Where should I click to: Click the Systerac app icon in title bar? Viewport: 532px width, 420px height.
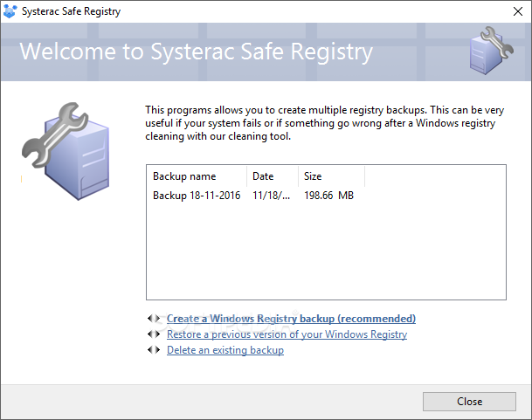[x=10, y=11]
